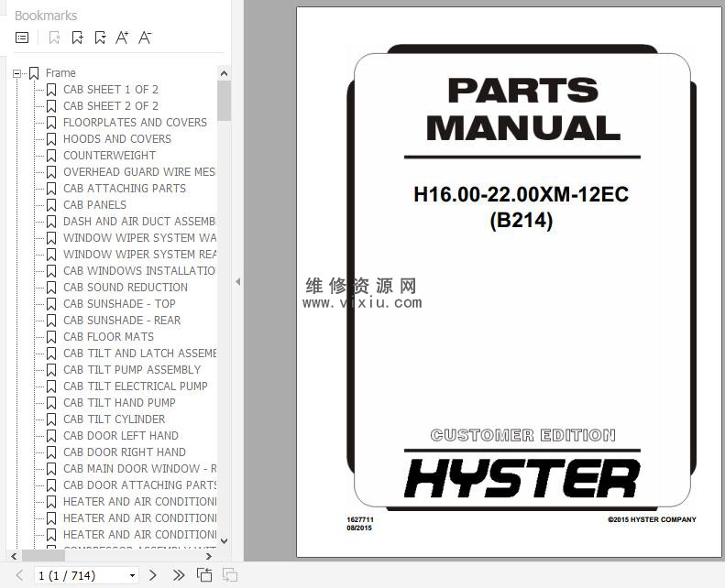
Task: Select the HOODS AND COVERS bookmark
Action: tap(116, 139)
